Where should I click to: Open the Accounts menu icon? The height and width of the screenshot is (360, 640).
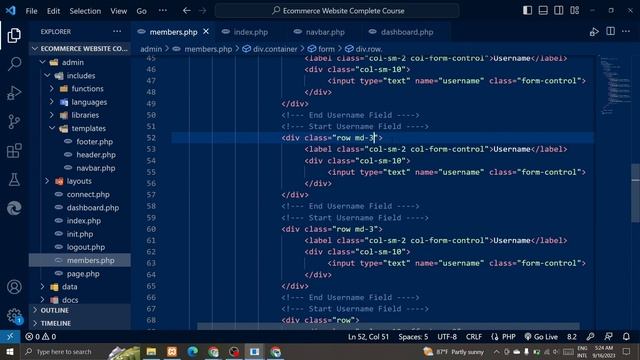(x=14, y=287)
